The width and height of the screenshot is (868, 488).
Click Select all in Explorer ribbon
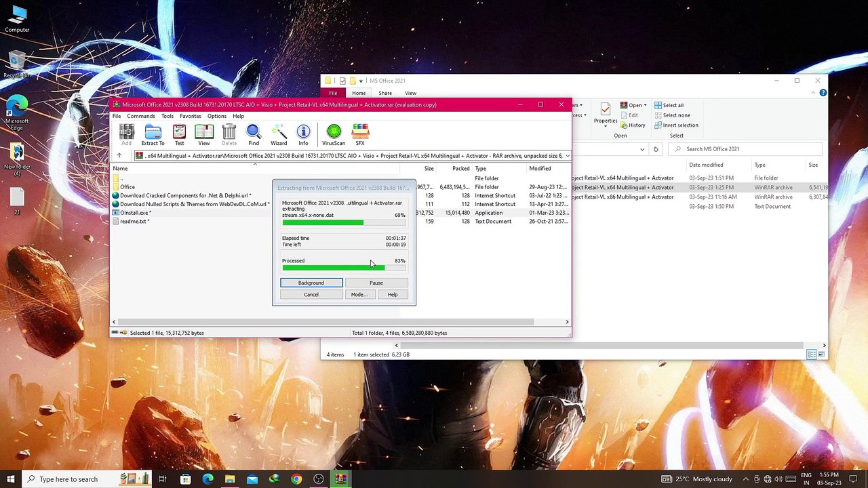pyautogui.click(x=669, y=105)
